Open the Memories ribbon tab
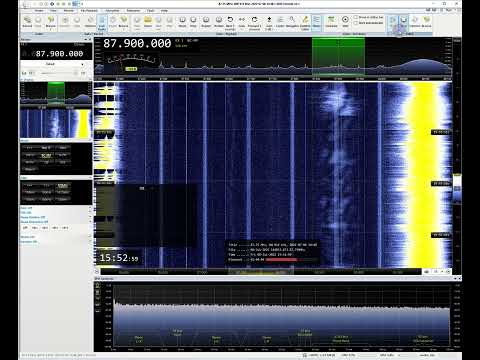 [133, 11]
